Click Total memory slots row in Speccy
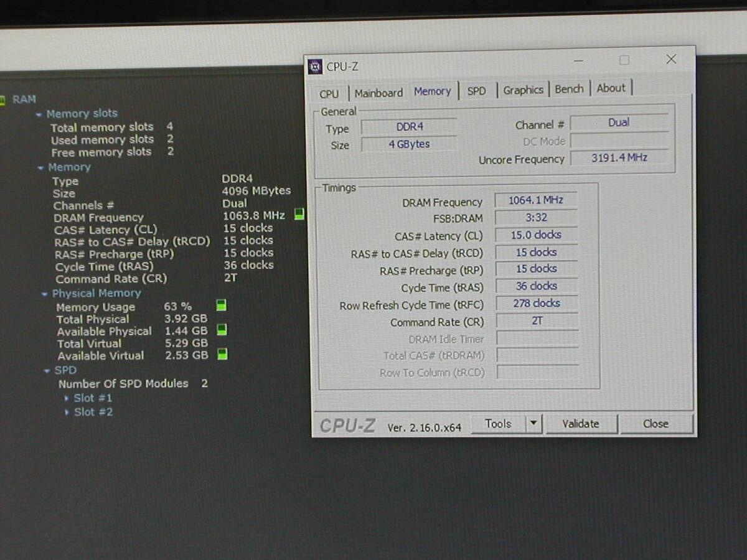This screenshot has height=560, width=747. click(111, 127)
